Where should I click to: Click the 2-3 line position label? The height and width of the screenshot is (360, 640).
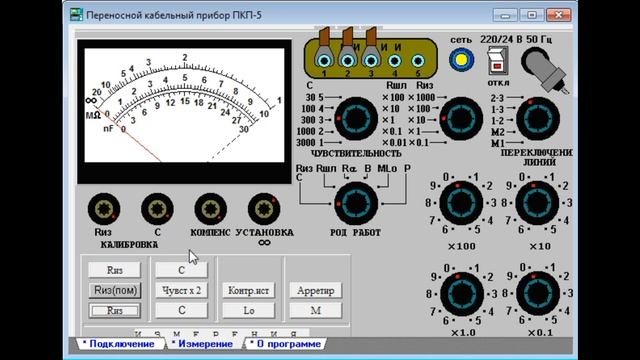coord(497,98)
